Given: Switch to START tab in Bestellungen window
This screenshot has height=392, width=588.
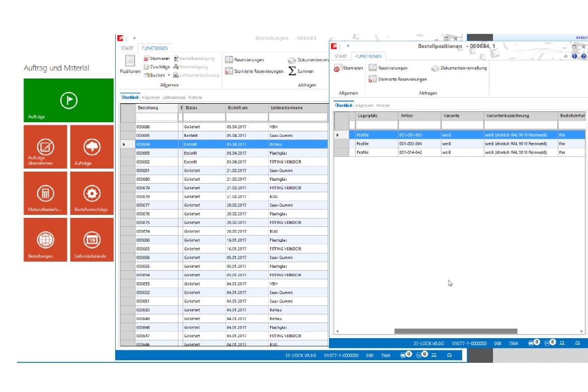Looking at the screenshot, I should pyautogui.click(x=127, y=48).
